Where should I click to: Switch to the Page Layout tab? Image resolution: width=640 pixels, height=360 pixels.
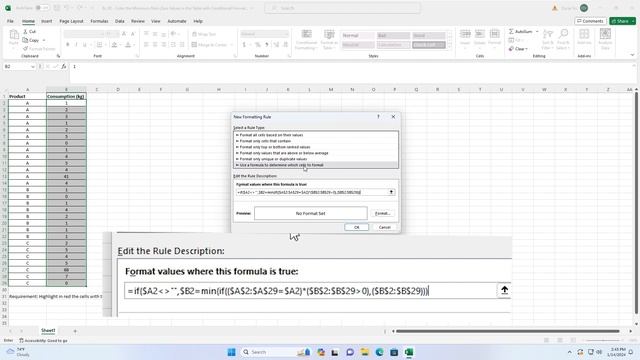click(71, 21)
